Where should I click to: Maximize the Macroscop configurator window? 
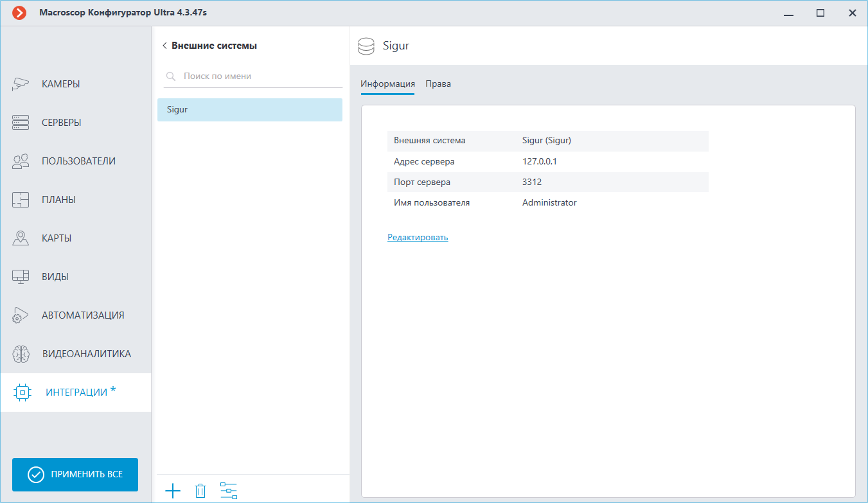coord(820,13)
